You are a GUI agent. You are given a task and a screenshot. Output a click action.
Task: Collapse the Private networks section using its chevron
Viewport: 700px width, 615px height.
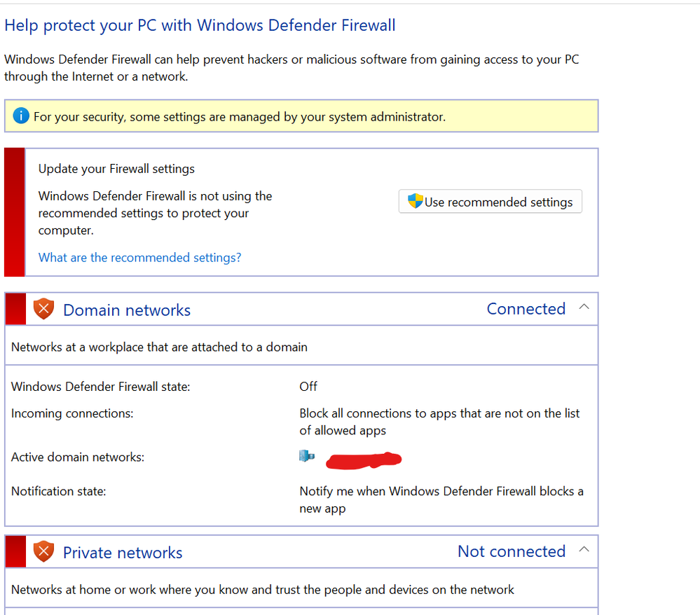(x=584, y=550)
